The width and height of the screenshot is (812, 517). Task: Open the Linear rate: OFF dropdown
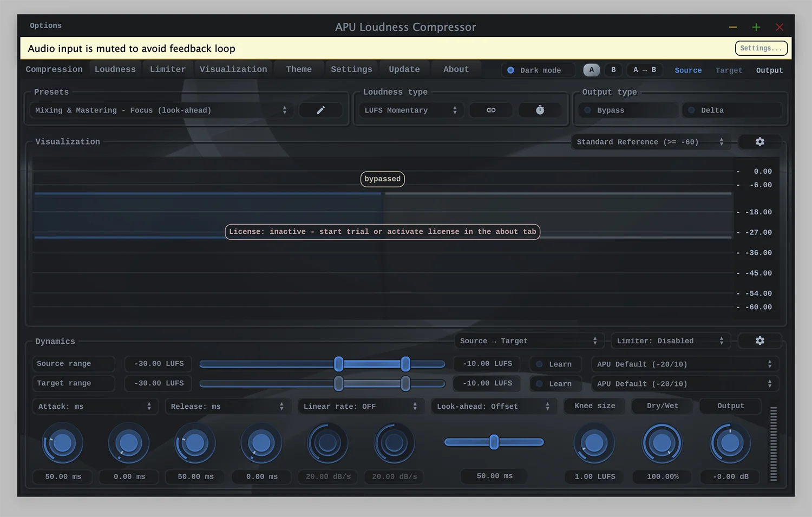360,407
